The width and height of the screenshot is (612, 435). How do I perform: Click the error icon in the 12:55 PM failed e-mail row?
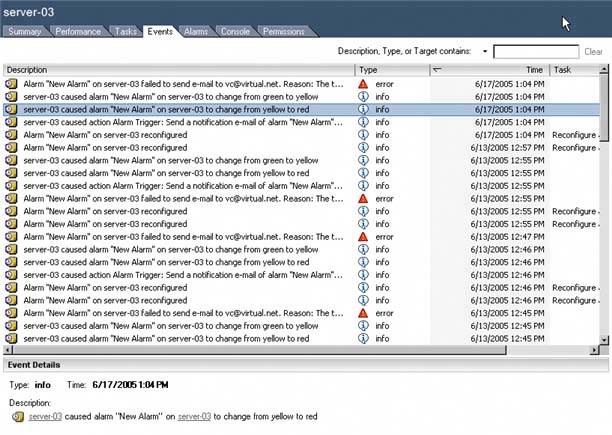coord(364,198)
